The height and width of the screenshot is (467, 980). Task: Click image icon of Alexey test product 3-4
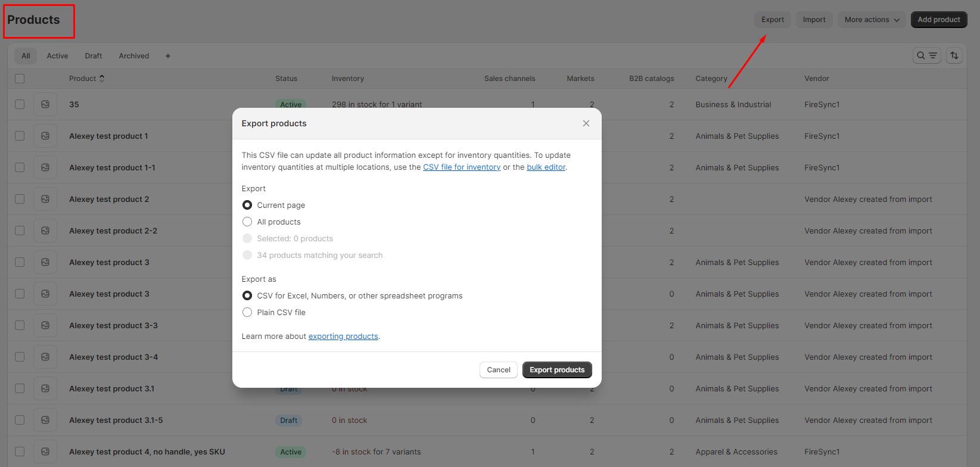click(45, 357)
